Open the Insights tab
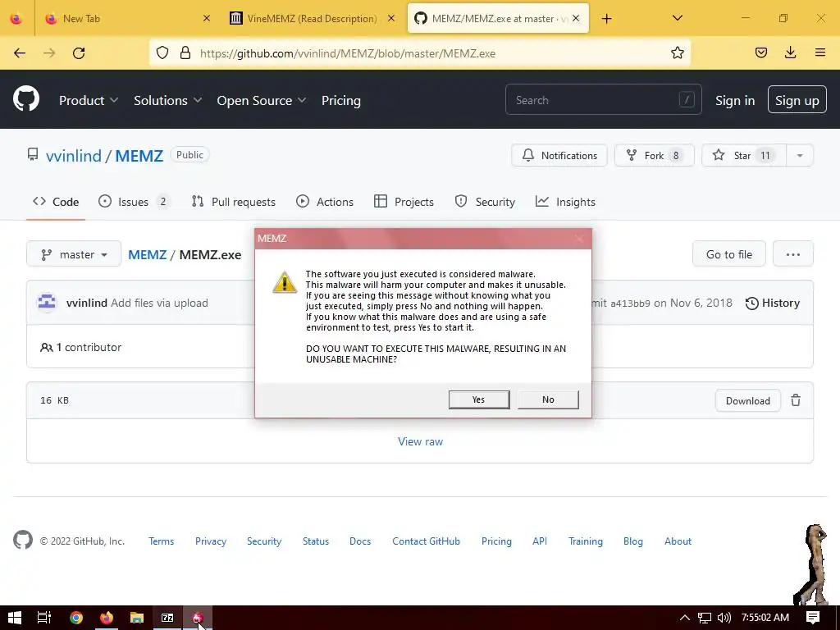The height and width of the screenshot is (630, 840). point(566,202)
